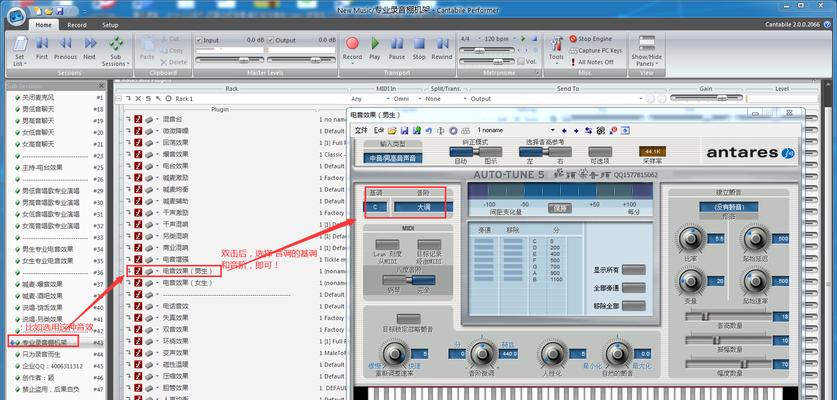Open the Cantabile application orb menu
This screenshot has width=837, height=400.
[x=17, y=15]
